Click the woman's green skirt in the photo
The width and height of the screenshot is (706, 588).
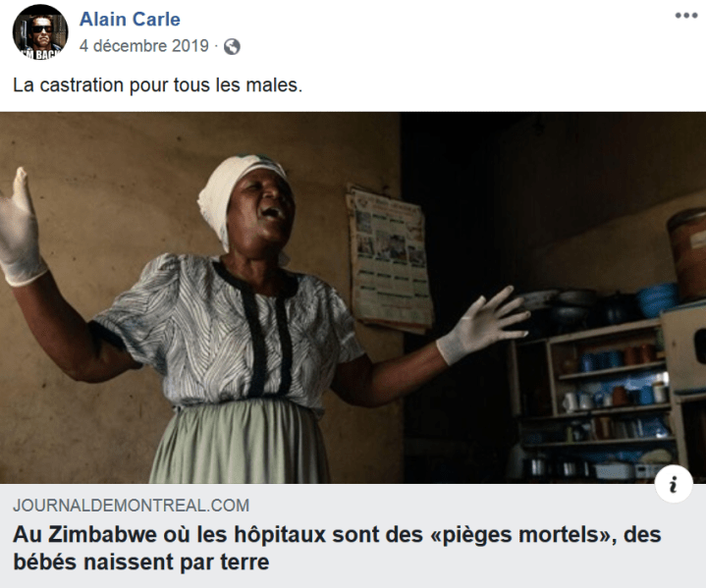click(x=240, y=441)
